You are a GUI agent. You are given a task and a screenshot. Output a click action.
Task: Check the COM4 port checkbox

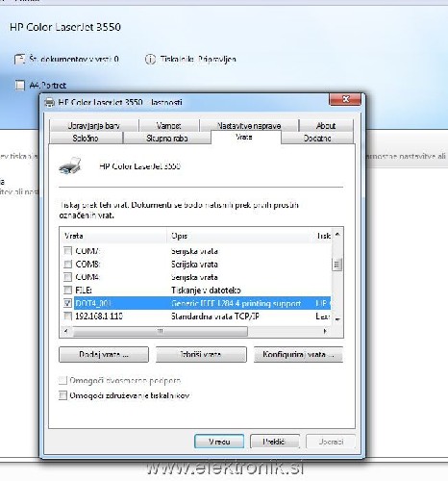click(67, 277)
